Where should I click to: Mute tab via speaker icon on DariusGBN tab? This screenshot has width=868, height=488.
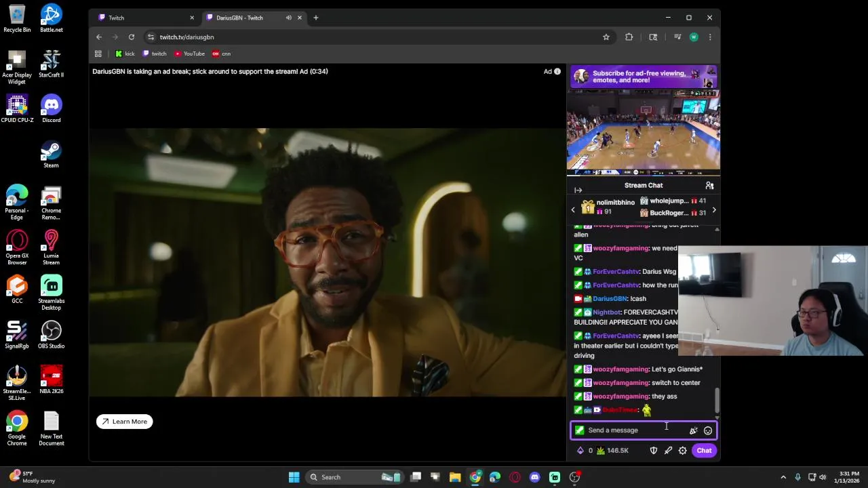pyautogui.click(x=289, y=18)
